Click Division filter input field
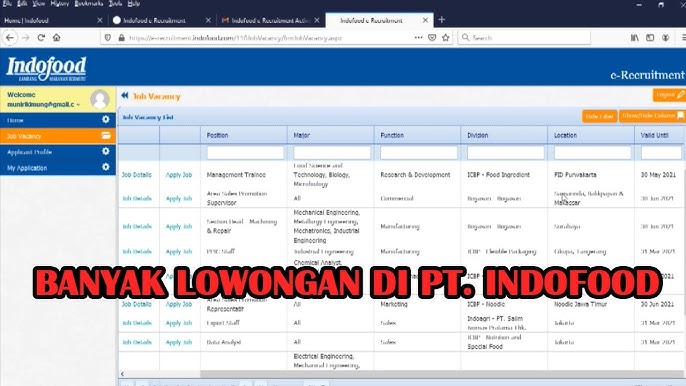This screenshot has height=386, width=686. [505, 152]
